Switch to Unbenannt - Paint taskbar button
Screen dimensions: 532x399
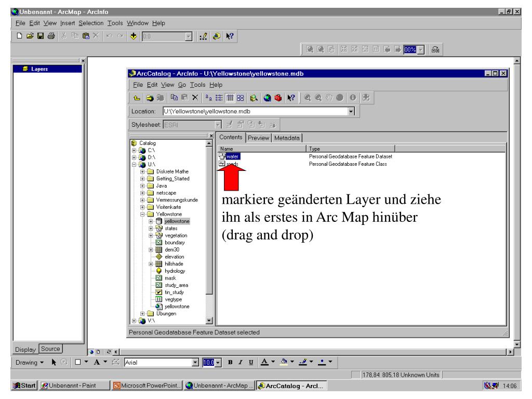click(x=74, y=385)
